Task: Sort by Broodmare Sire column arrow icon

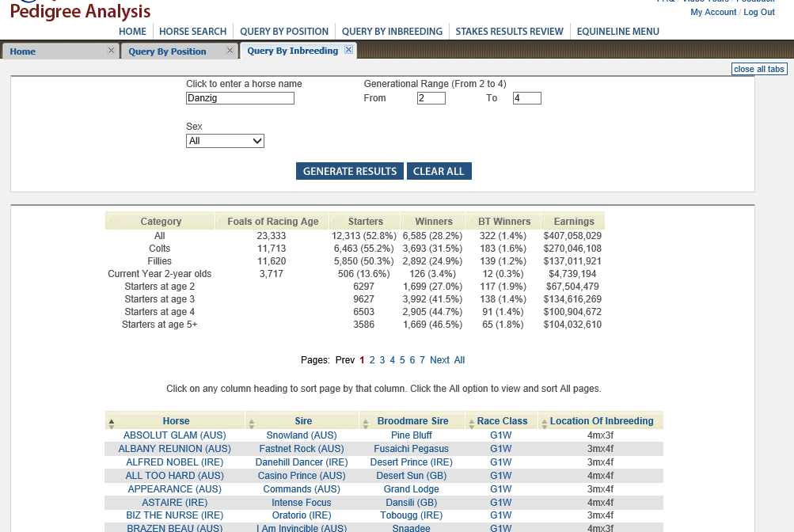Action: (365, 422)
